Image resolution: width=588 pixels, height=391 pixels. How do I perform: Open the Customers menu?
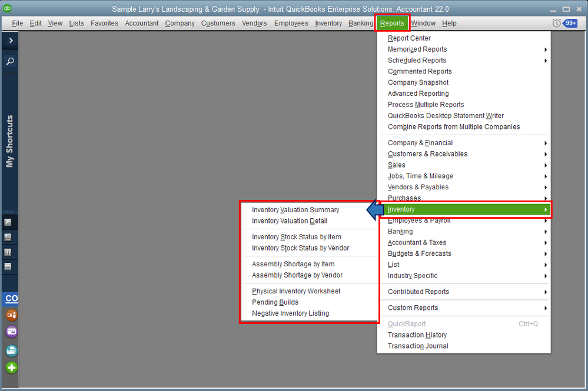tap(218, 23)
